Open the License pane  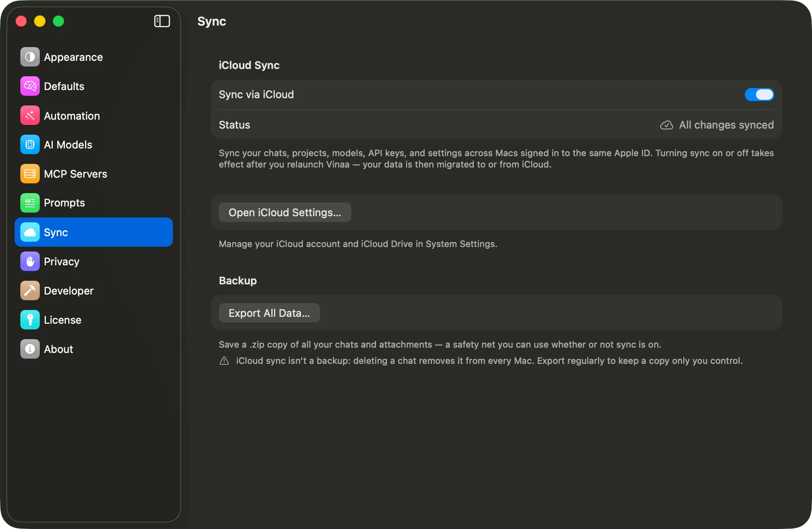[94, 320]
